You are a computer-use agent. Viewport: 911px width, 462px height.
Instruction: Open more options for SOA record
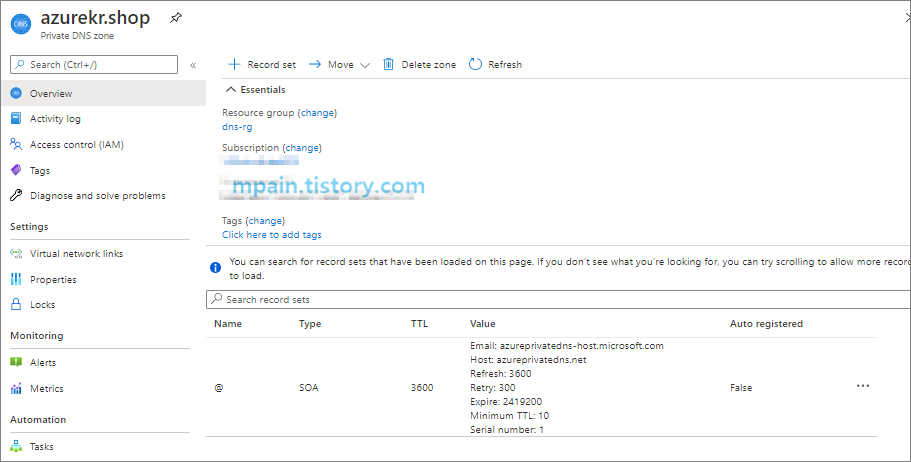pos(863,386)
